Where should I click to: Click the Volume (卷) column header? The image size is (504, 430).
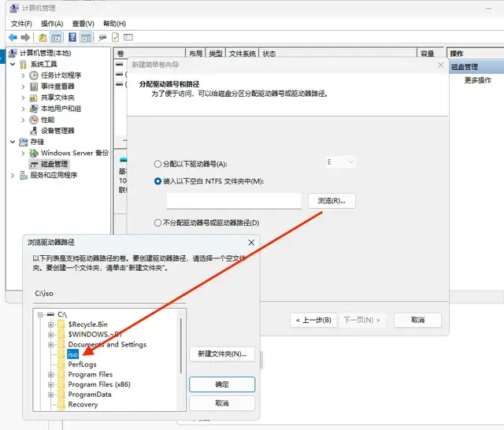(x=150, y=54)
